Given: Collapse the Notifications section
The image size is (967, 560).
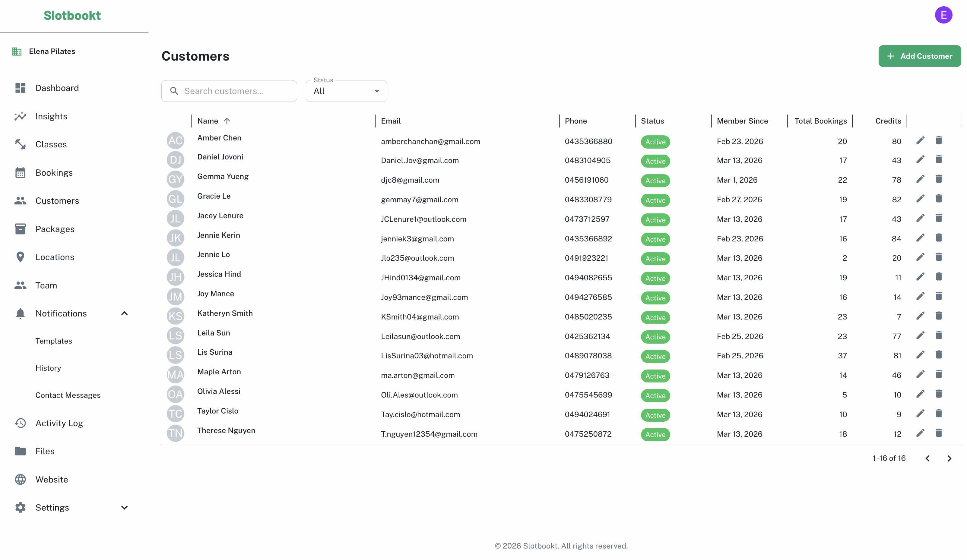Looking at the screenshot, I should 124,313.
